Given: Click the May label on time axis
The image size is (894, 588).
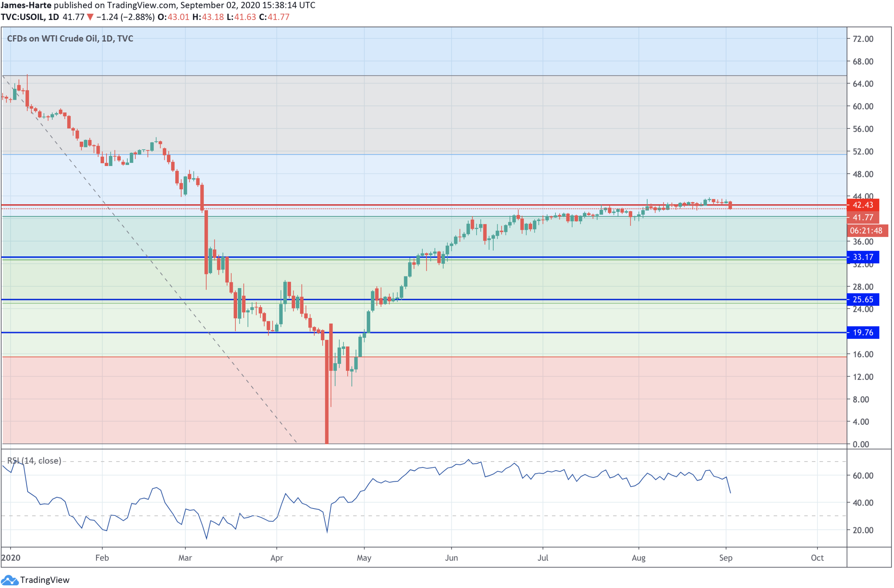Looking at the screenshot, I should tap(364, 558).
